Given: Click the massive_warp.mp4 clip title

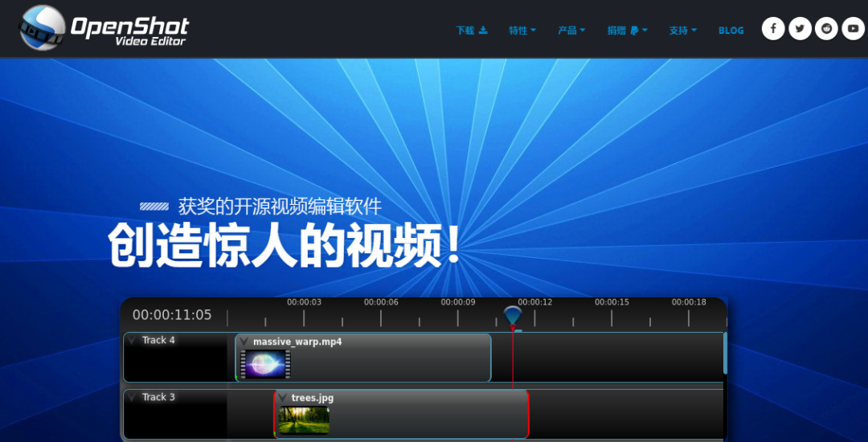Looking at the screenshot, I should click(x=297, y=342).
